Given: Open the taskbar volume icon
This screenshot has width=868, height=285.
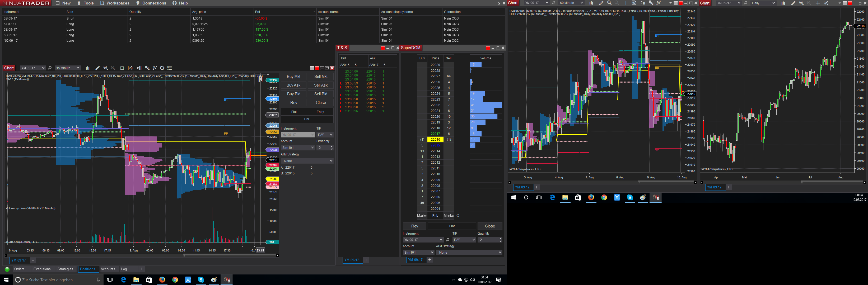Looking at the screenshot, I should point(472,280).
